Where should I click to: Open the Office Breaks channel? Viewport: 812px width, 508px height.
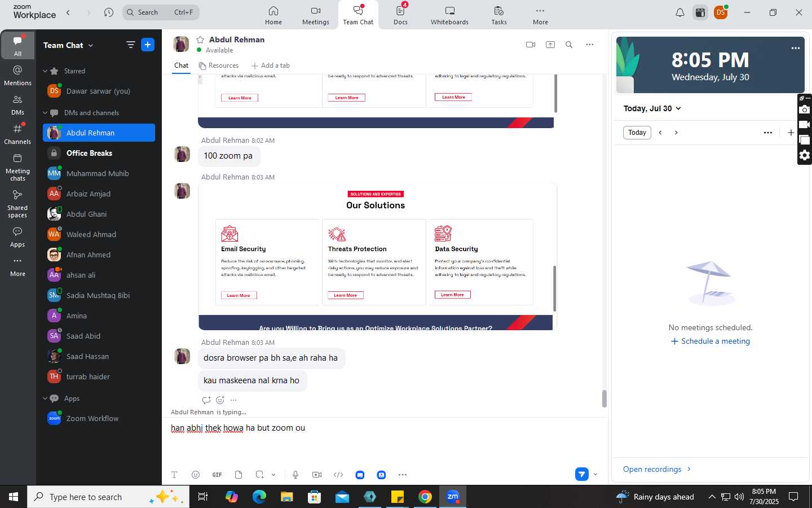(99, 153)
